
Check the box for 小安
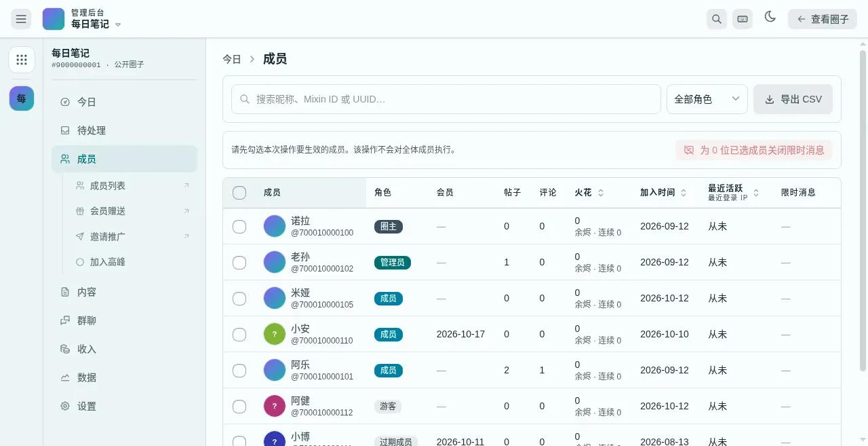click(x=239, y=335)
